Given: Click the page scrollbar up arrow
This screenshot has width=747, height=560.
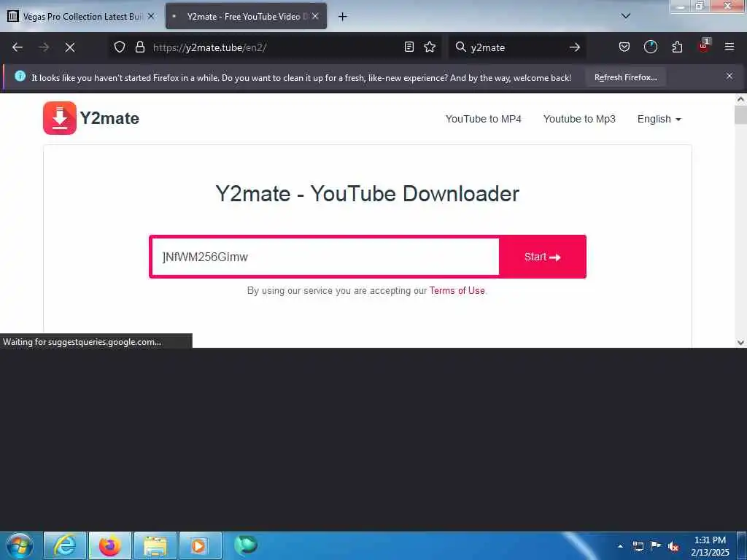Looking at the screenshot, I should (x=740, y=99).
